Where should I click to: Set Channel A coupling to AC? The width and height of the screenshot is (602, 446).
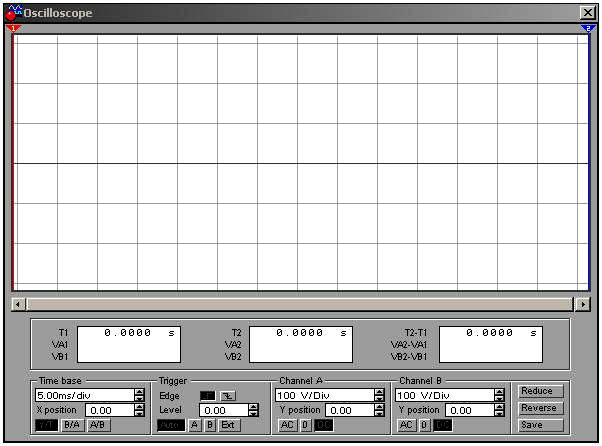click(287, 425)
